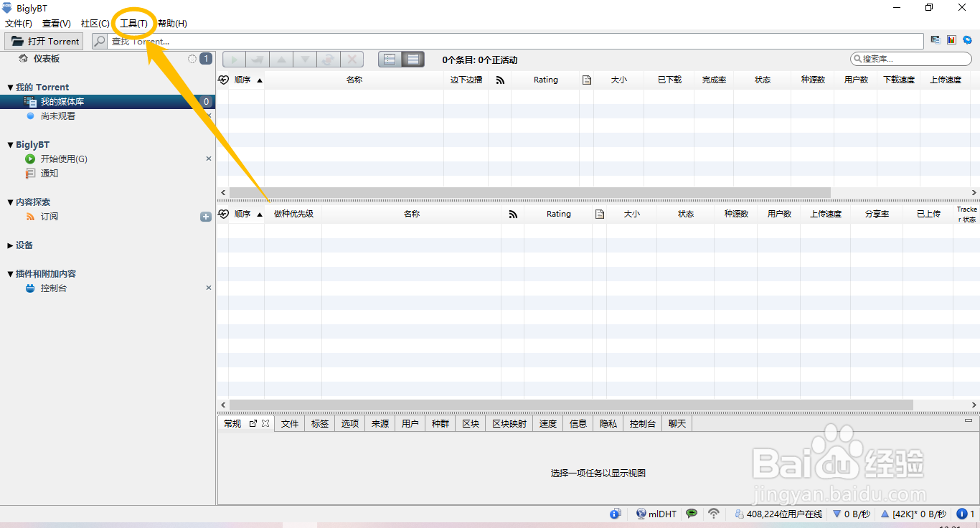Click the leftmost blue info status bar icon
Screen dimensions: 980x528
pyautogui.click(x=616, y=514)
